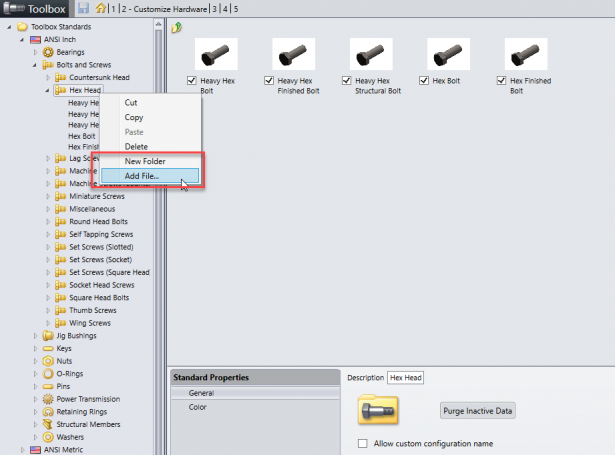Uncheck the Hex Bolt checkbox

pos(424,80)
